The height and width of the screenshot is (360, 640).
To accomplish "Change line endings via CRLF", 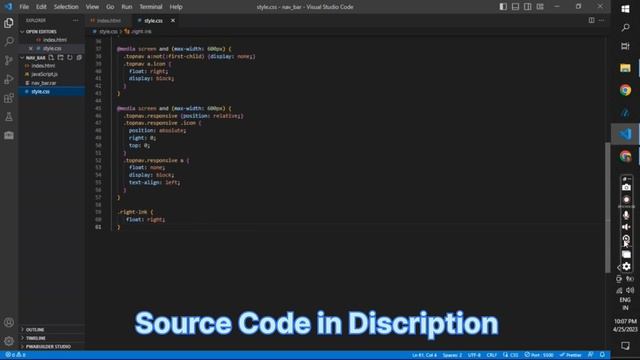I will (x=491, y=355).
